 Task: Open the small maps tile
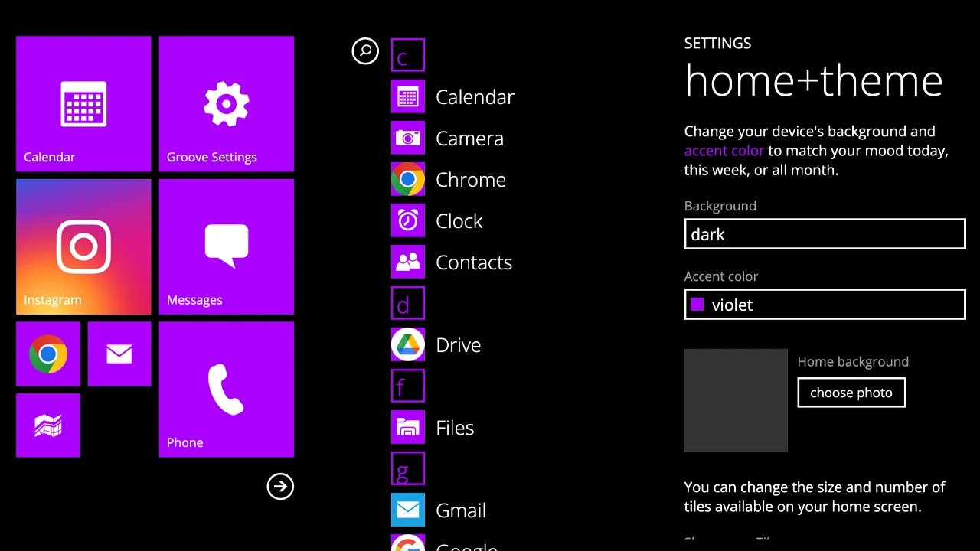coord(48,425)
